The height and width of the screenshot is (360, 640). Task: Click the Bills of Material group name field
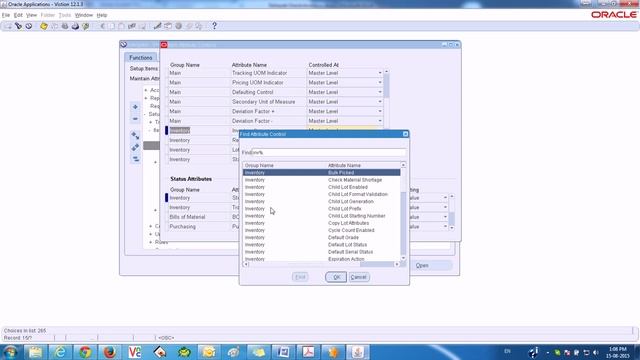[x=199, y=217]
